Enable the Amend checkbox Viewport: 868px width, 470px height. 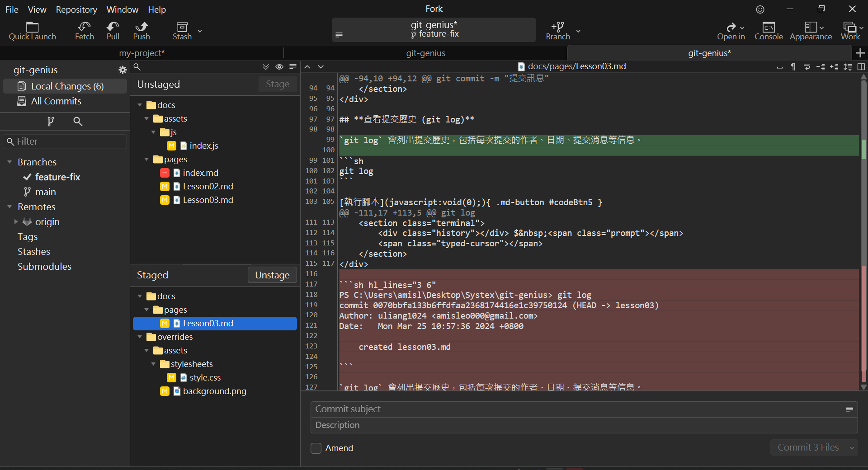(316, 448)
